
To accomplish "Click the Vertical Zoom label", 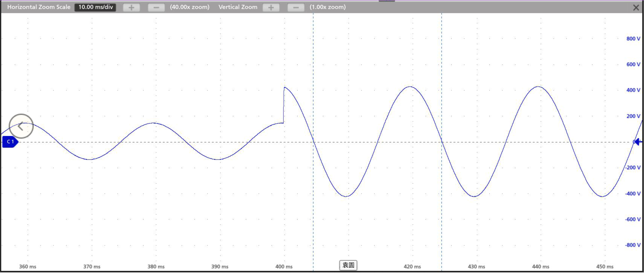I will (x=238, y=7).
